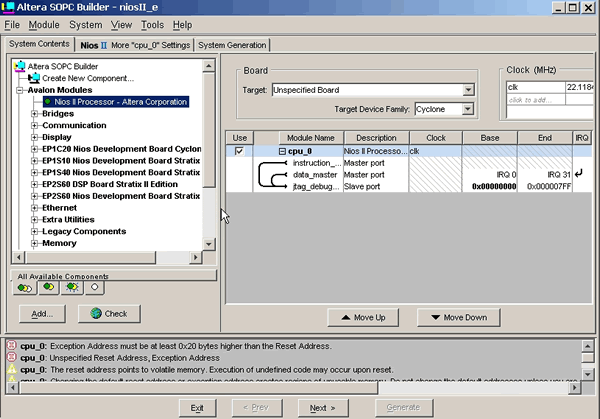Screen dimensions: 600x419
Task: Expand the Communication category
Action: click(34, 126)
